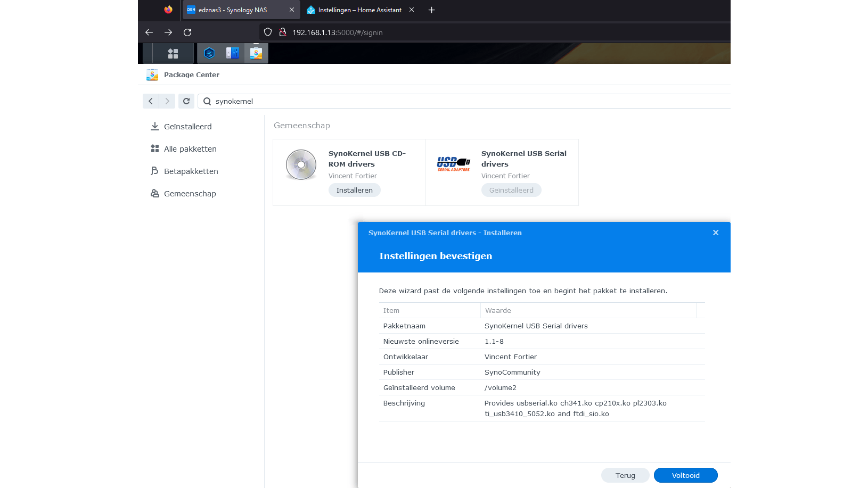The height and width of the screenshot is (488, 868).
Task: Open a new browser tab with the plus icon
Action: tap(432, 10)
